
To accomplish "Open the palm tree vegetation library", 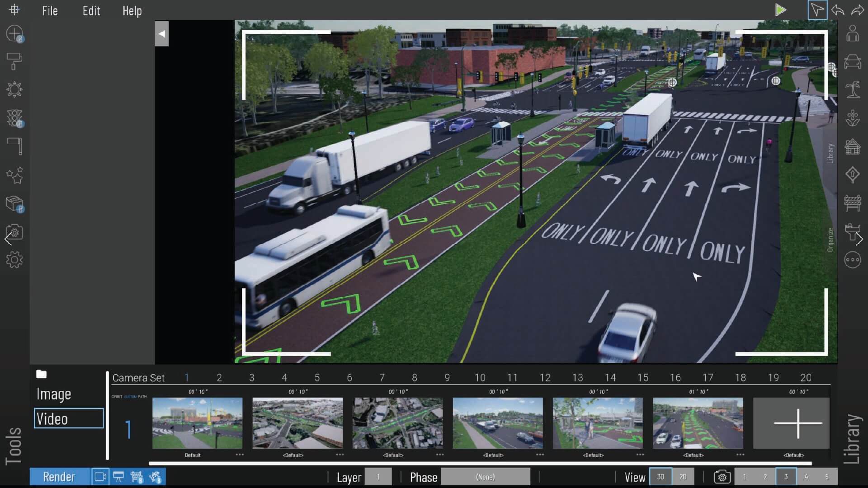I will click(x=852, y=89).
